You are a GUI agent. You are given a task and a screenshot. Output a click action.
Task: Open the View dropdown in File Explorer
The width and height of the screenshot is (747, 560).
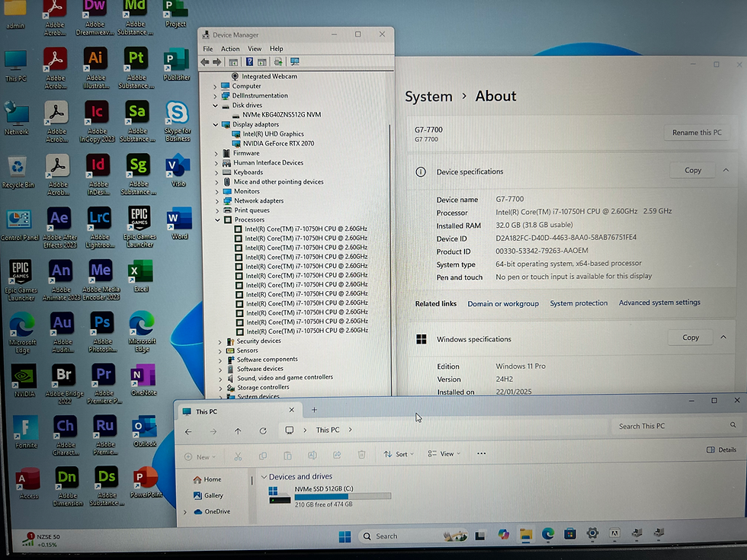pos(444,454)
